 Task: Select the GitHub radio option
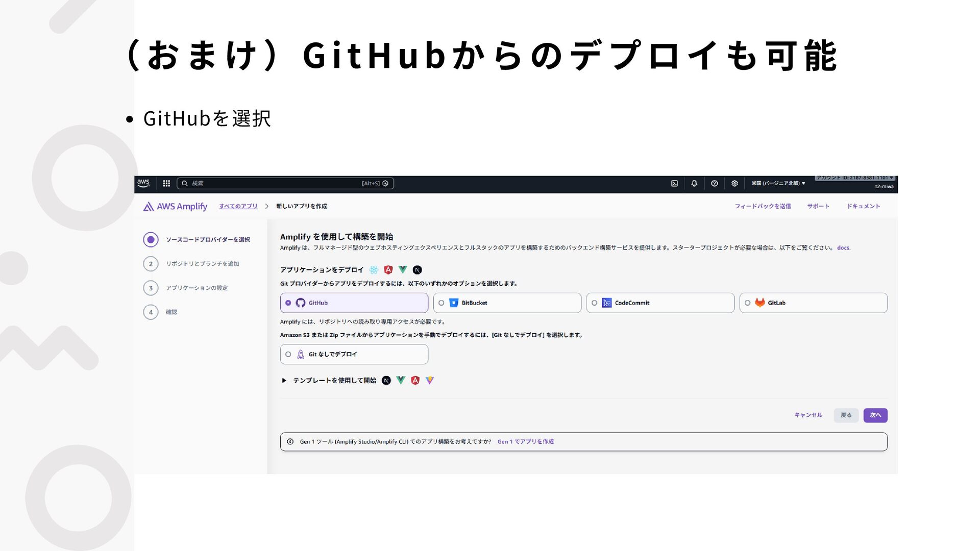click(288, 303)
